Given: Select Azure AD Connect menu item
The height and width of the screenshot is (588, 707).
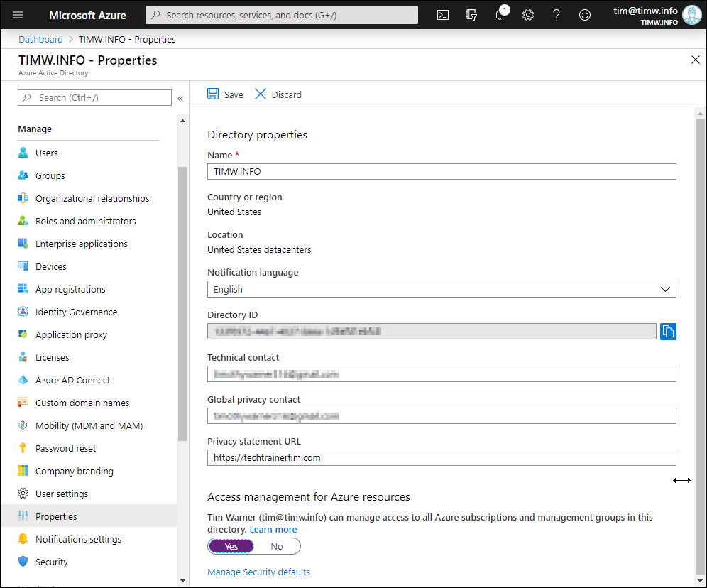Looking at the screenshot, I should point(72,380).
